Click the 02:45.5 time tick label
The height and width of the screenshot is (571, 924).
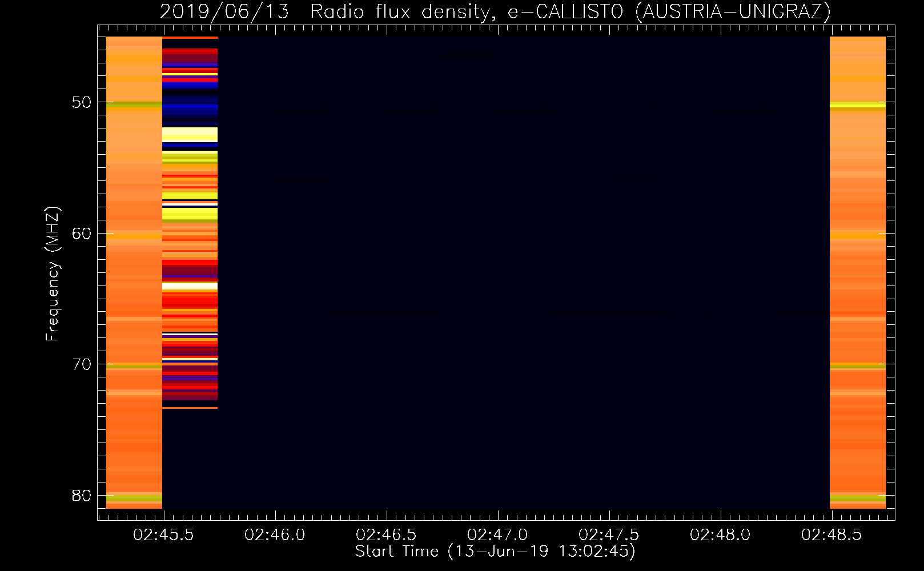[x=163, y=535]
